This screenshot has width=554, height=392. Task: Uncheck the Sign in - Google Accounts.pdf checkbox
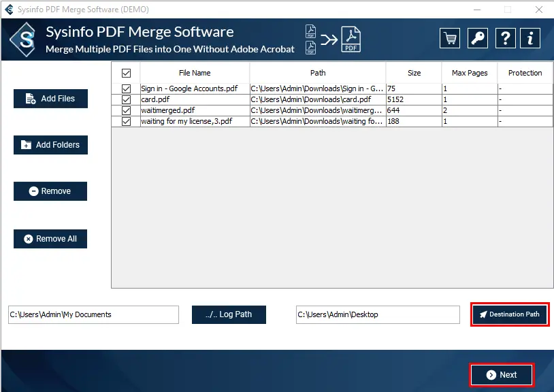coord(126,88)
